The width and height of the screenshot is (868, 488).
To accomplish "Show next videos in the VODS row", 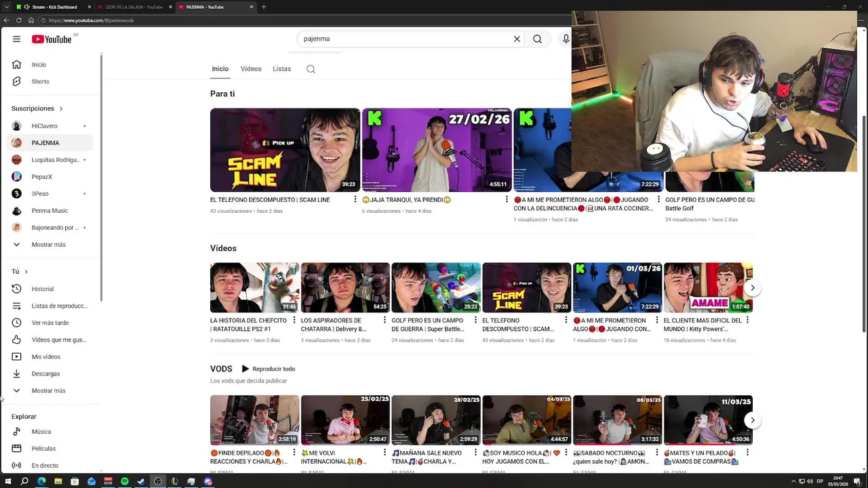I will 752,420.
